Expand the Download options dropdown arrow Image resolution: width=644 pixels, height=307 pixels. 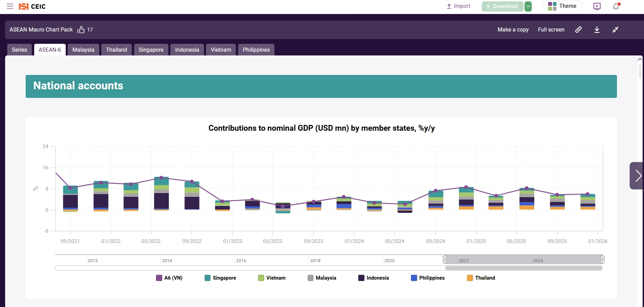(528, 7)
